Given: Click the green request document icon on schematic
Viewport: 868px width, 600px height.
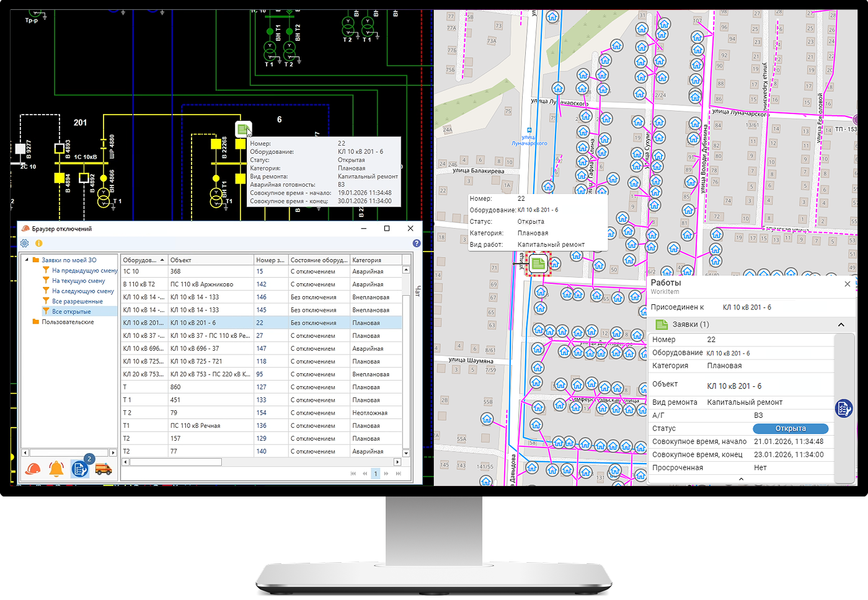Looking at the screenshot, I should 243,130.
